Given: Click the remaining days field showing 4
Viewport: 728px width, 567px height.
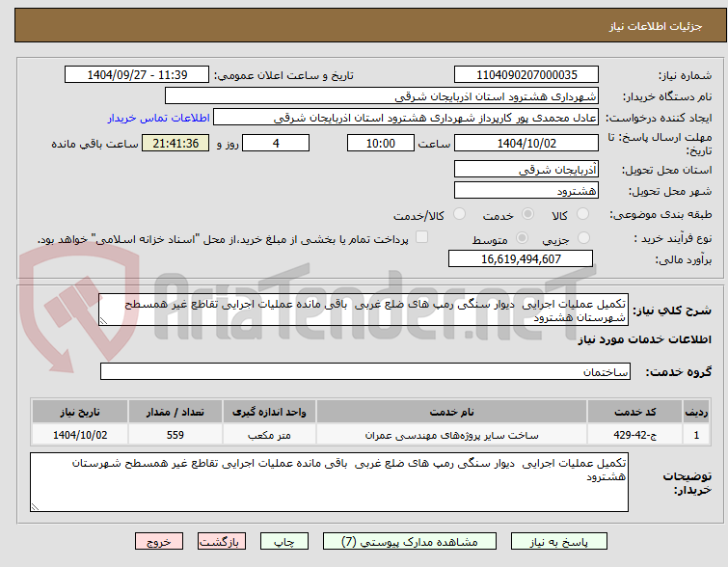Looking at the screenshot, I should [276, 143].
